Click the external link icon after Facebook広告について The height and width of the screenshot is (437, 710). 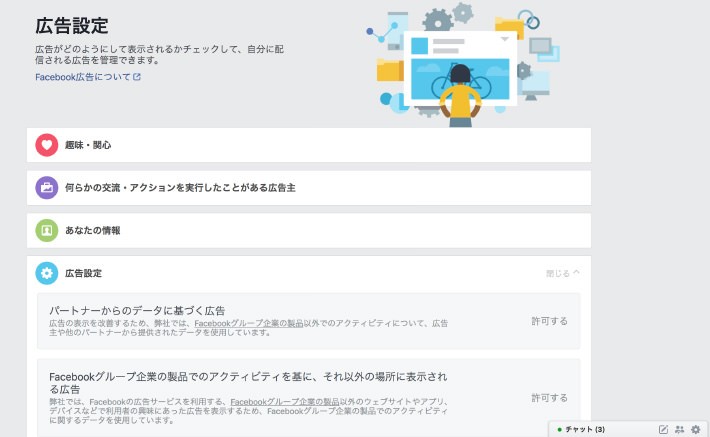click(137, 77)
